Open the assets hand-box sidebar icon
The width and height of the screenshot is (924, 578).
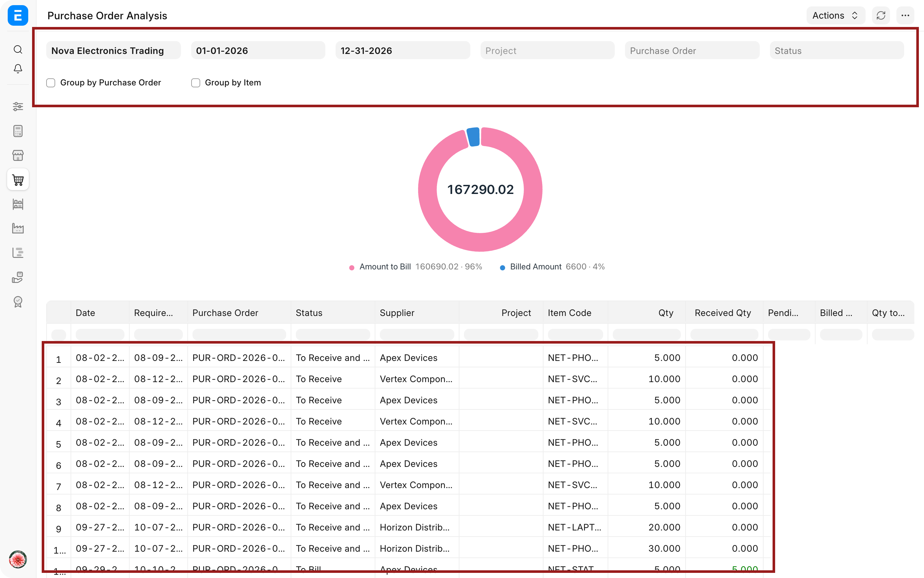click(x=18, y=277)
